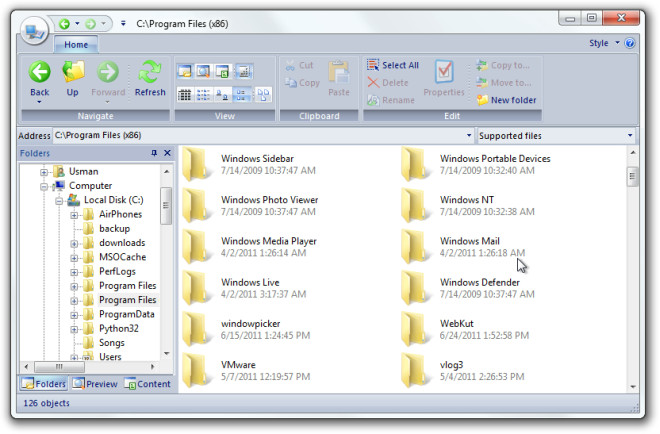Click the quick access green back arrow
The height and width of the screenshot is (434, 660).
click(64, 24)
